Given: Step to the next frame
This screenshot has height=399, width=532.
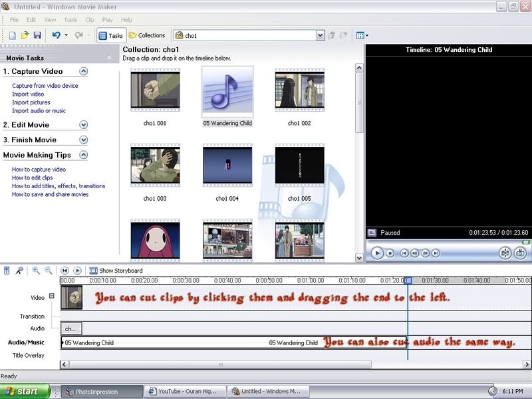Looking at the screenshot, I should [x=425, y=253].
